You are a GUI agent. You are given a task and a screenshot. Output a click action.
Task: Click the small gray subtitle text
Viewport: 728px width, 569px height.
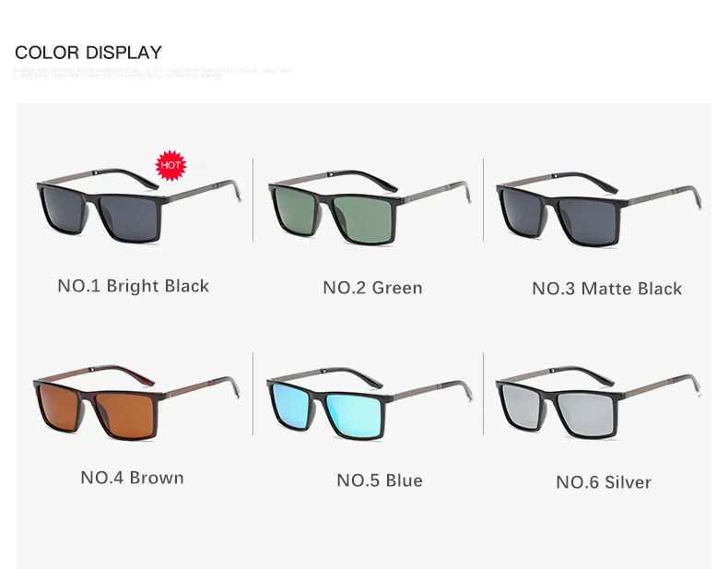coord(151,74)
